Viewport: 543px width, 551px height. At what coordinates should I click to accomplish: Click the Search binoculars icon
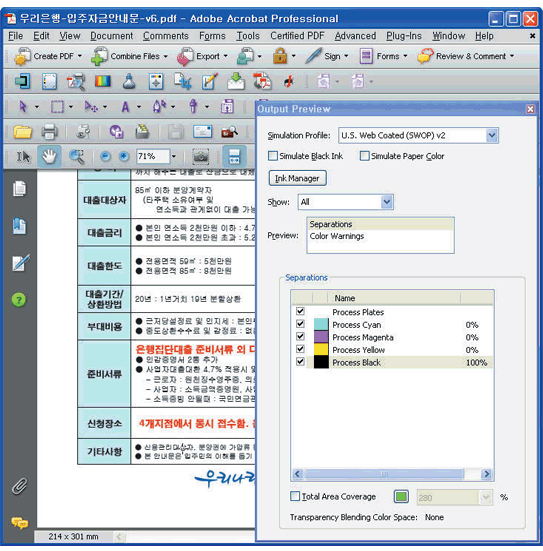(x=230, y=132)
